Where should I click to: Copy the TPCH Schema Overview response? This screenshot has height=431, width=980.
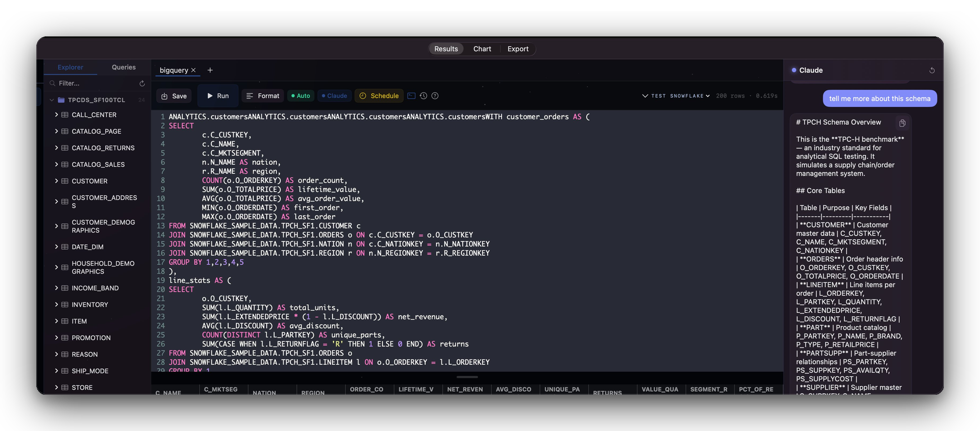pos(902,123)
